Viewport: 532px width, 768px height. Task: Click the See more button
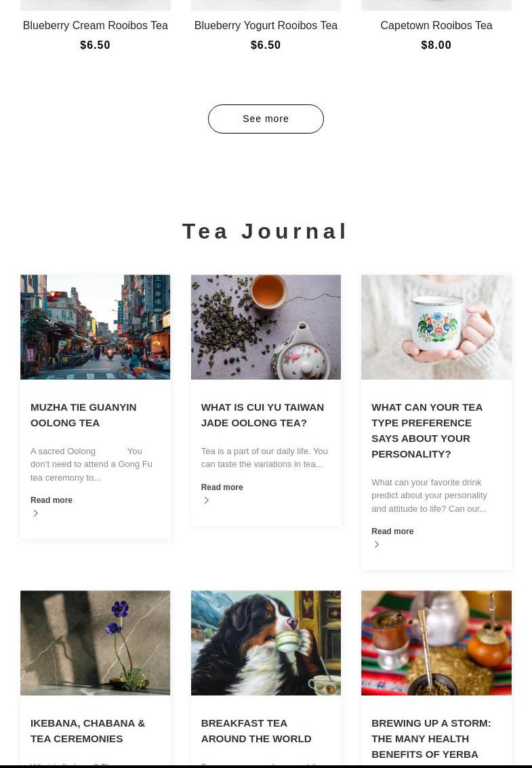tap(266, 119)
